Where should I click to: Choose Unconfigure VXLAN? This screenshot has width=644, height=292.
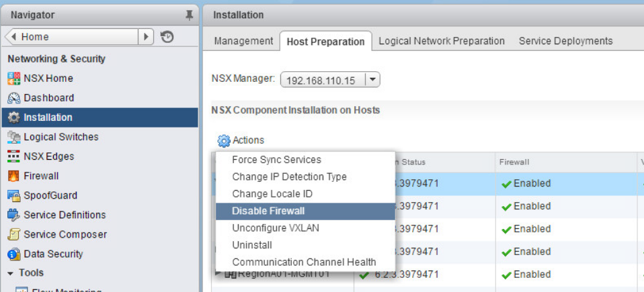tap(305, 228)
